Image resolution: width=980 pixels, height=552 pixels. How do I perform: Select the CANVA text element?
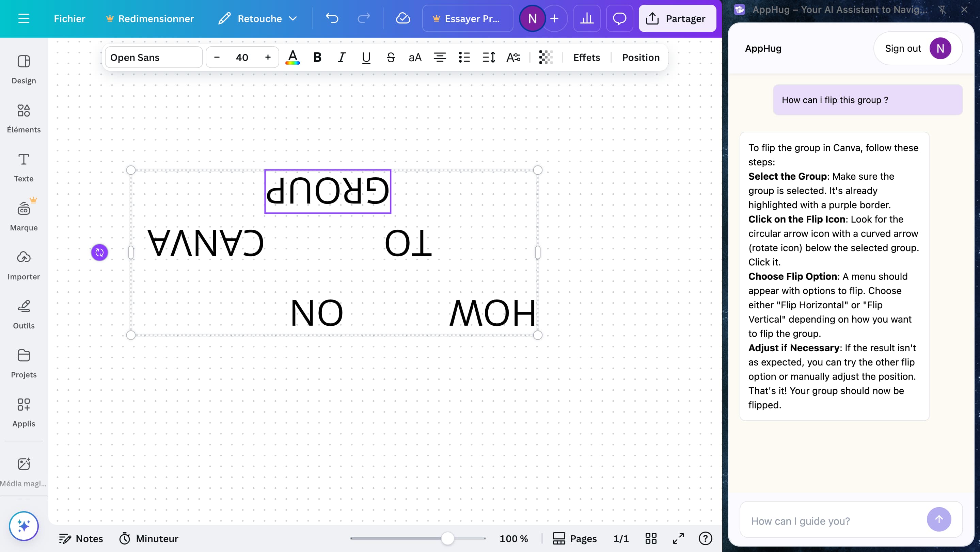click(x=205, y=243)
